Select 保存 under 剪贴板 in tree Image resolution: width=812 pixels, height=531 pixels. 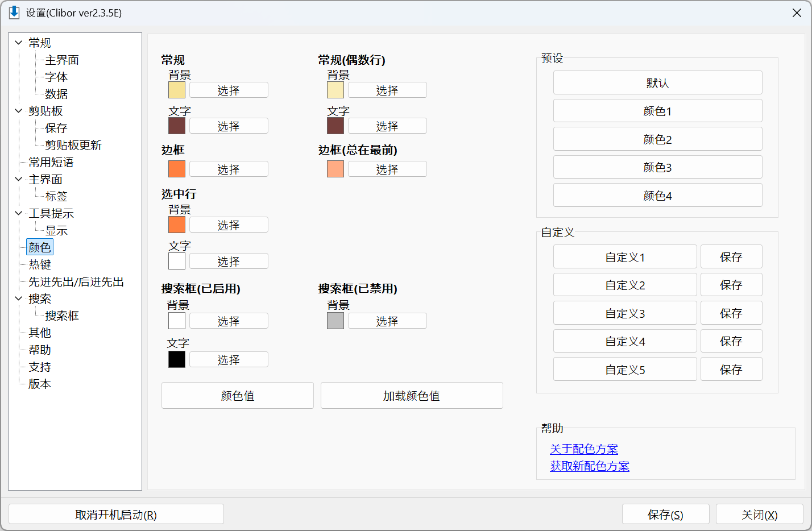[56, 128]
